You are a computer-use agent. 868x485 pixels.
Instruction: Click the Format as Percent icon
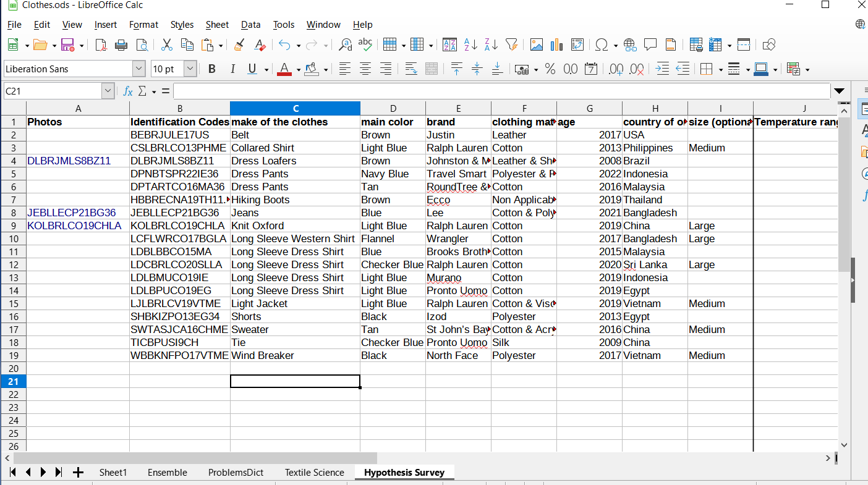(x=550, y=69)
